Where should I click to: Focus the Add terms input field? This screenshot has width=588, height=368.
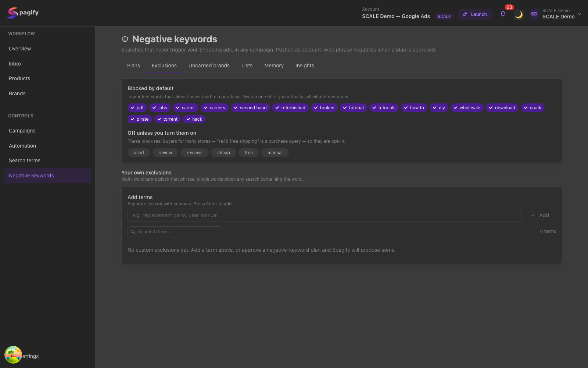325,215
